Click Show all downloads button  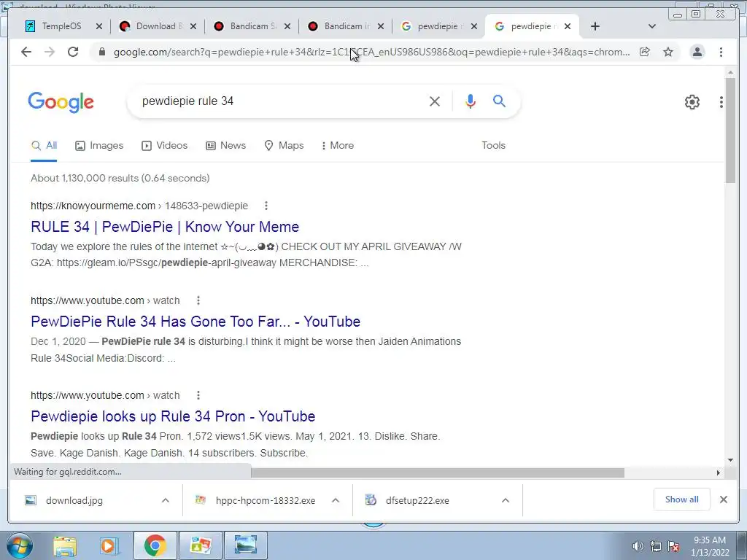pos(682,499)
